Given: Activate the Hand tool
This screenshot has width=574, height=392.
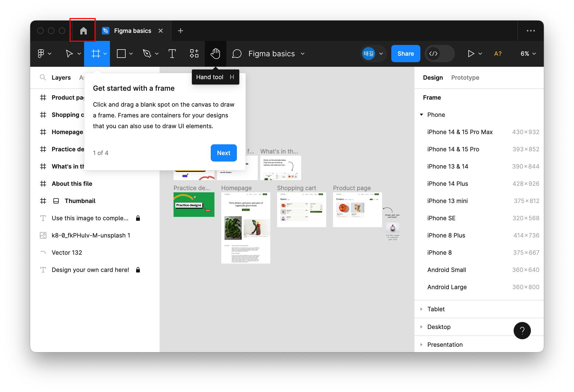Looking at the screenshot, I should (x=215, y=54).
